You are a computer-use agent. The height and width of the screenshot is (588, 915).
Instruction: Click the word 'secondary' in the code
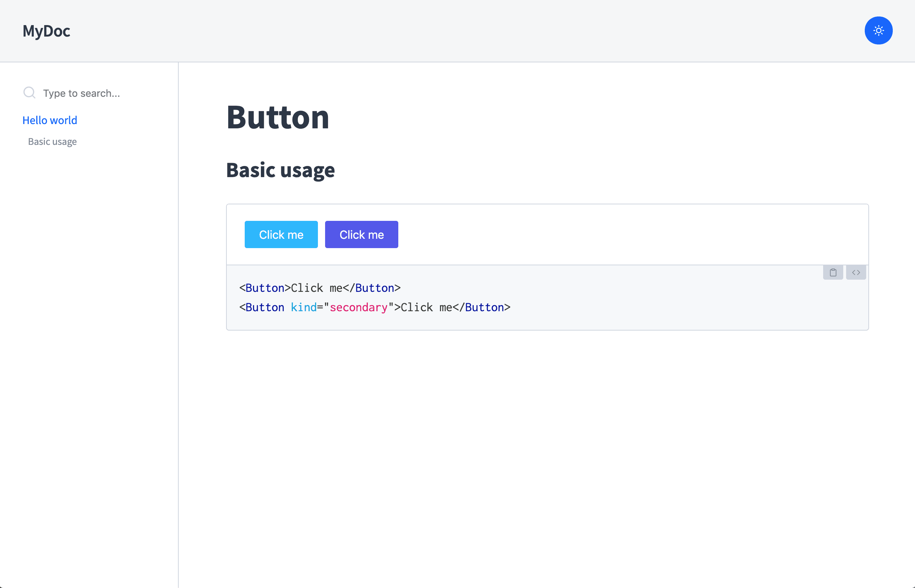tap(358, 307)
